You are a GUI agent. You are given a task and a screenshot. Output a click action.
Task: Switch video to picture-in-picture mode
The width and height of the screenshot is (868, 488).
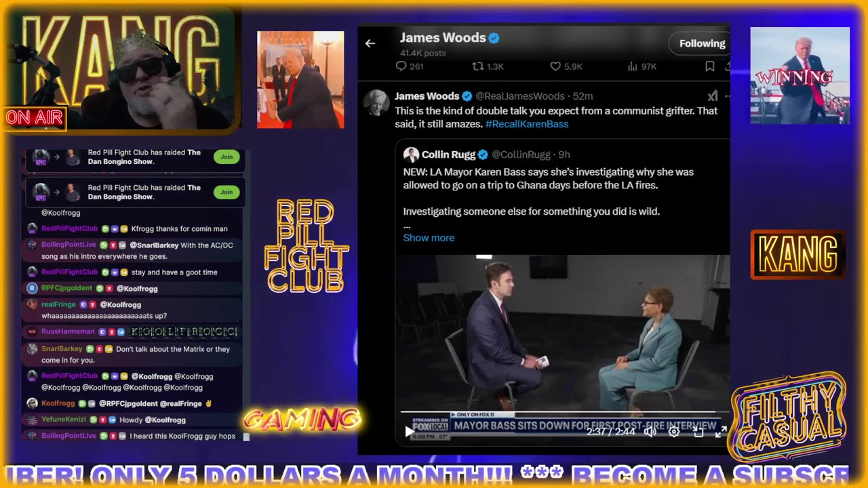pos(698,431)
